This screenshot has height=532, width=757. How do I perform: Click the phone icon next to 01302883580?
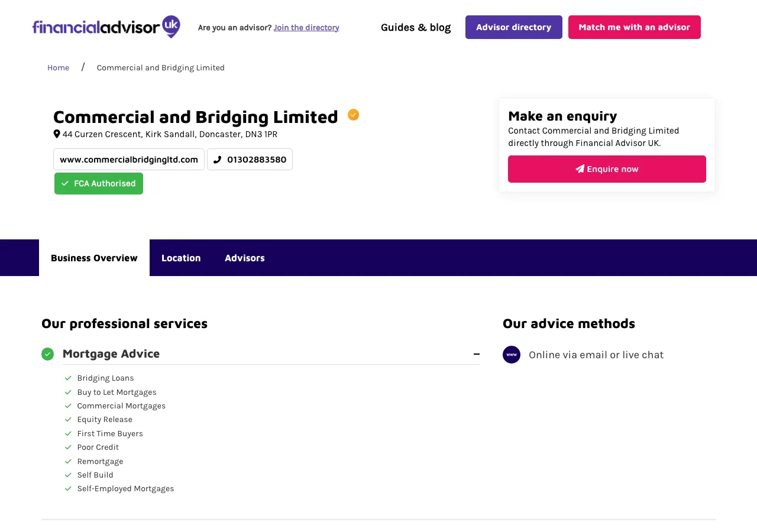(x=218, y=159)
